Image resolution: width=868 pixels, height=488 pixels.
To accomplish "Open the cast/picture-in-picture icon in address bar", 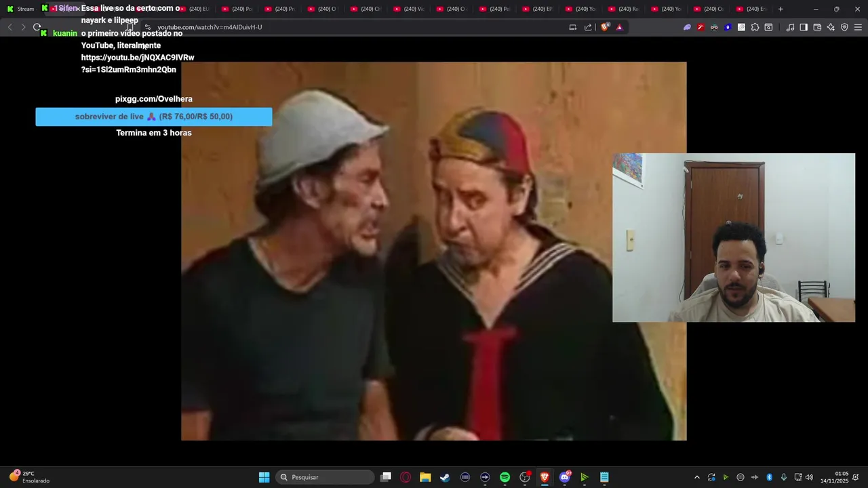I will (573, 27).
